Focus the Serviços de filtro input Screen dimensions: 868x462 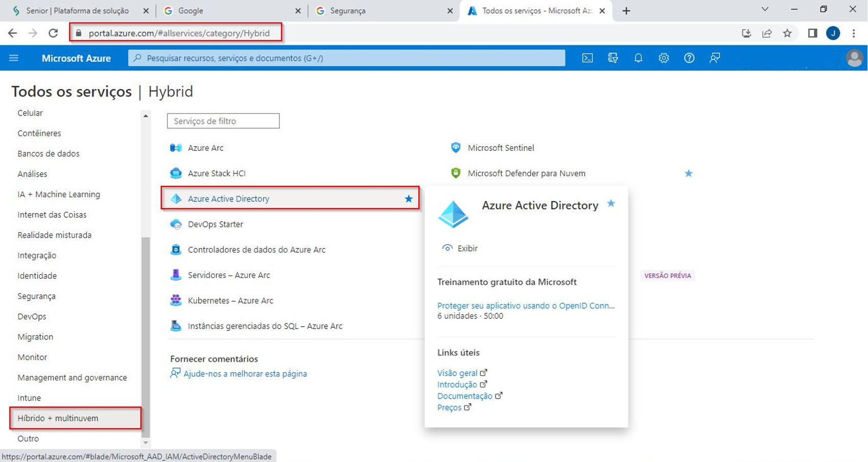(x=223, y=121)
